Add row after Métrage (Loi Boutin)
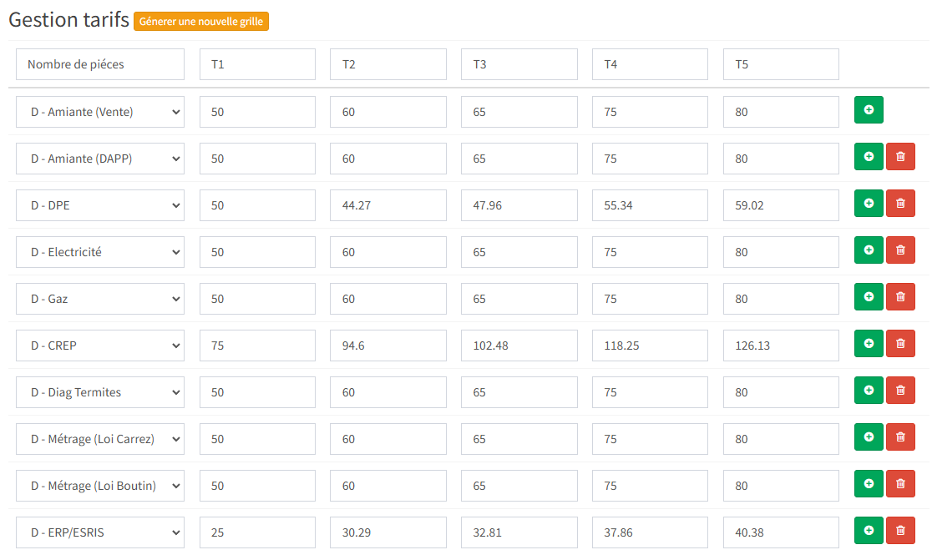Image resolution: width=932 pixels, height=560 pixels. (x=869, y=484)
